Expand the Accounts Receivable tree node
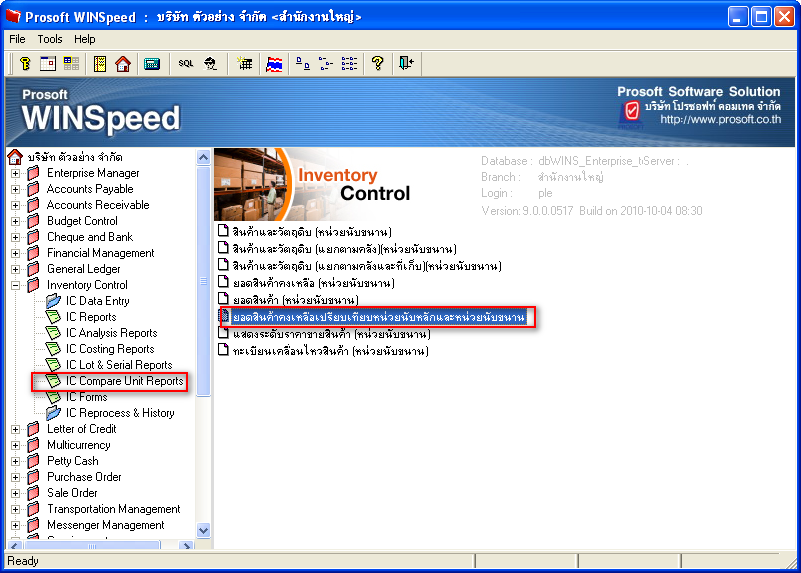This screenshot has height=573, width=801. click(15, 205)
